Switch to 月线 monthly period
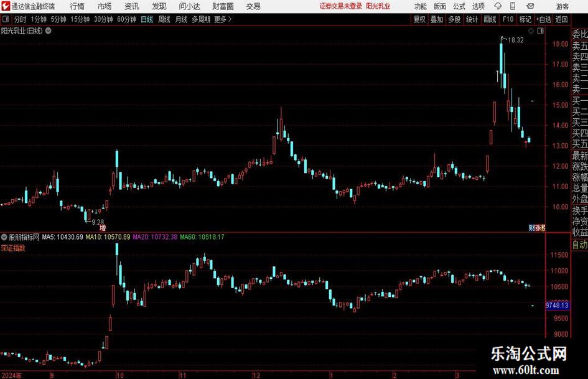Screen dimensions: 588x379 click(181, 19)
